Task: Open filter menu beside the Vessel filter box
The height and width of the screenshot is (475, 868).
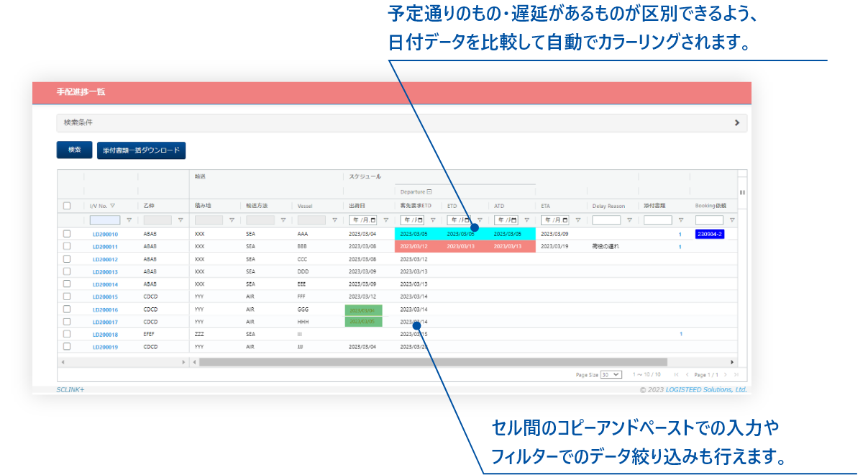Action: (334, 220)
